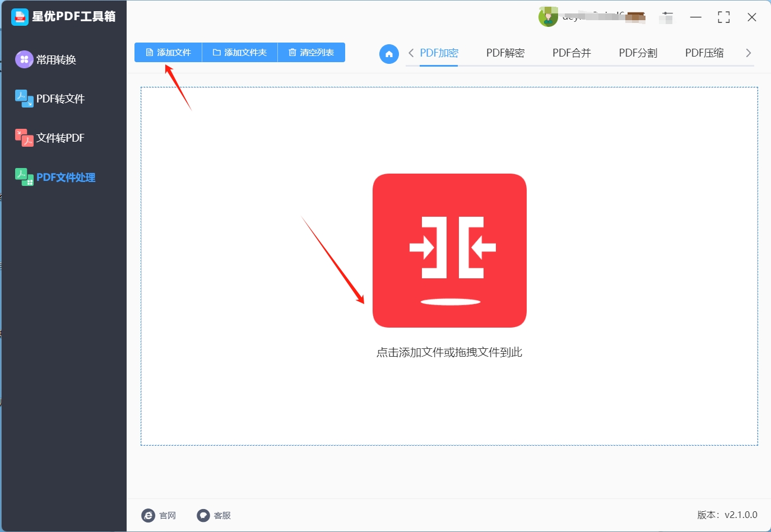
Task: Switch to the PDF压缩 tab
Action: click(704, 53)
